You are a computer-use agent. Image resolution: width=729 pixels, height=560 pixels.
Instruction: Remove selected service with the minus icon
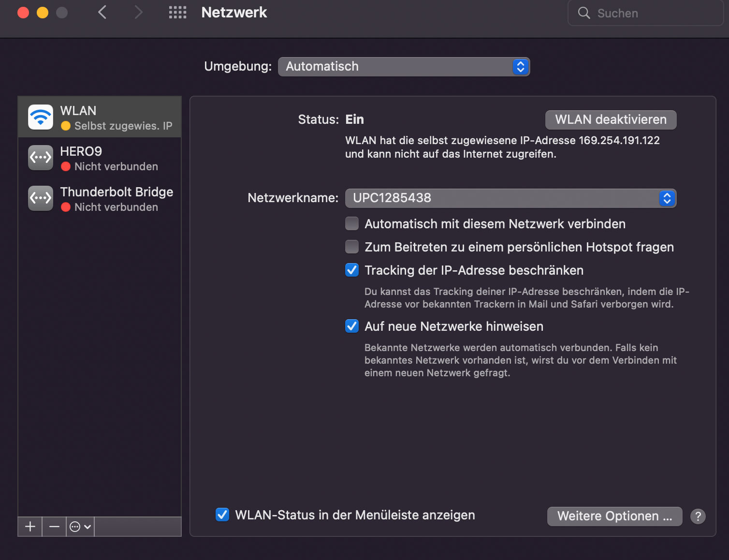pos(54,527)
